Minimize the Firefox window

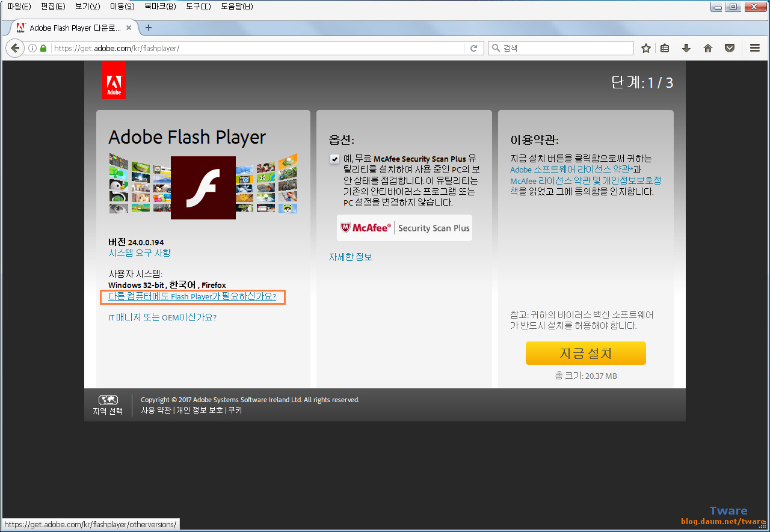tap(716, 7)
